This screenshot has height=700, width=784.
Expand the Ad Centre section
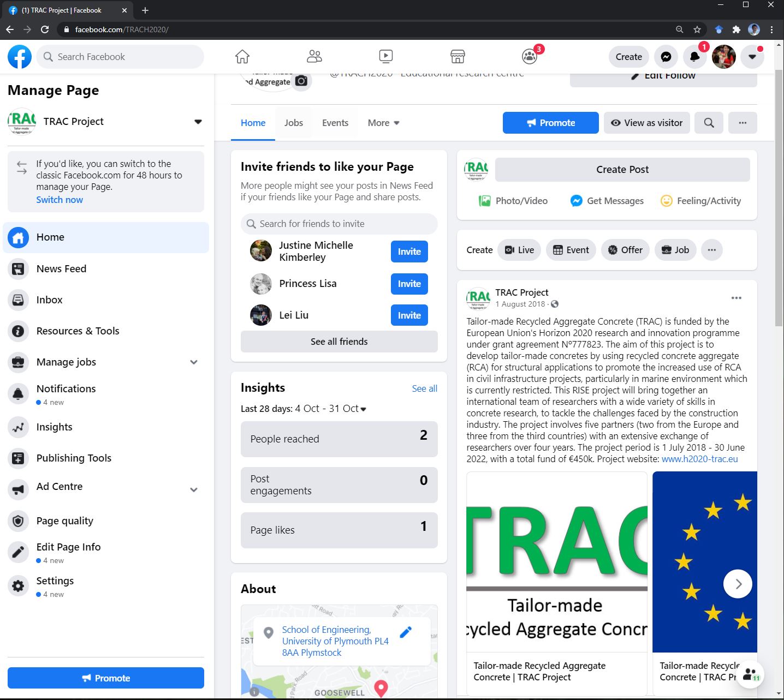[x=194, y=489]
